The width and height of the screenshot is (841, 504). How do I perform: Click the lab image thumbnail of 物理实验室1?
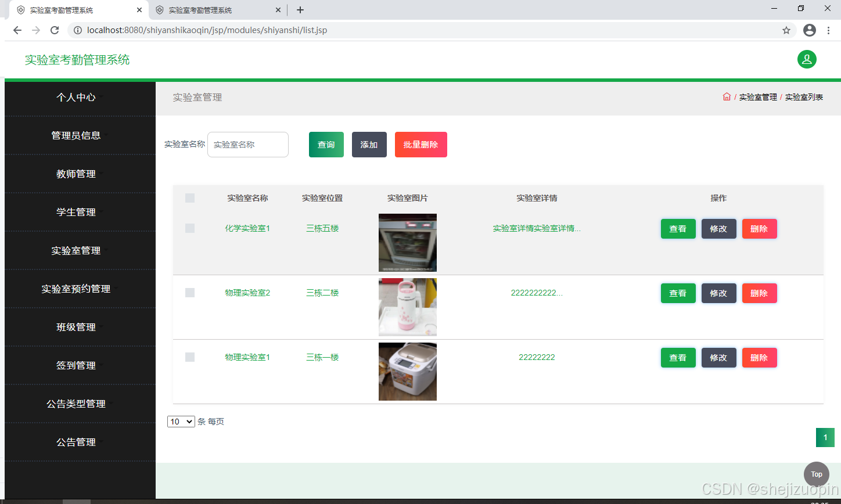[407, 372]
